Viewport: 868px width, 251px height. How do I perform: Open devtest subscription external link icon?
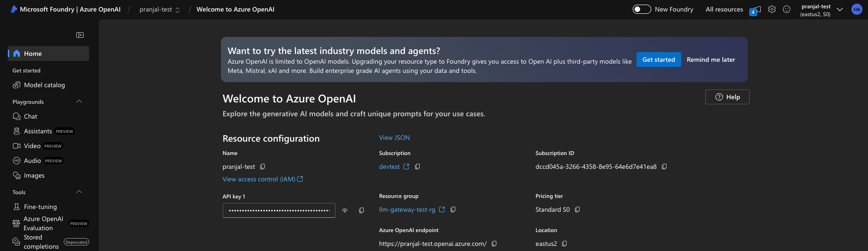pyautogui.click(x=406, y=167)
